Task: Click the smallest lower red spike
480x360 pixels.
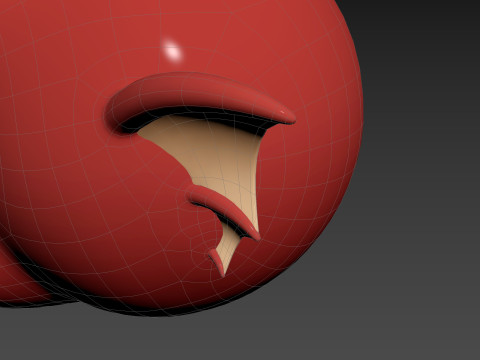Action: pos(217,262)
